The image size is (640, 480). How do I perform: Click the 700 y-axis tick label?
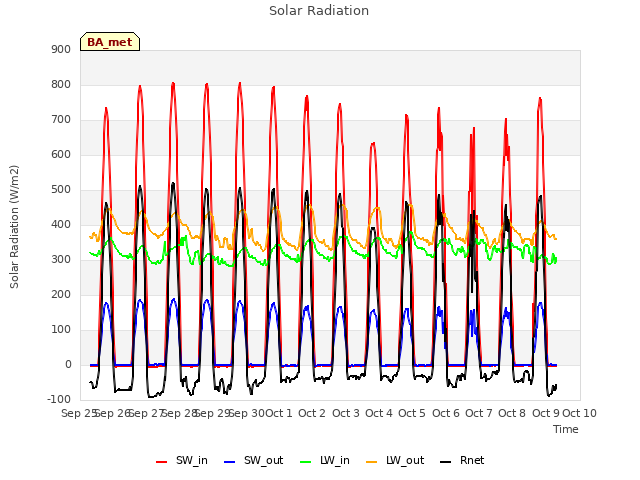pyautogui.click(x=61, y=120)
